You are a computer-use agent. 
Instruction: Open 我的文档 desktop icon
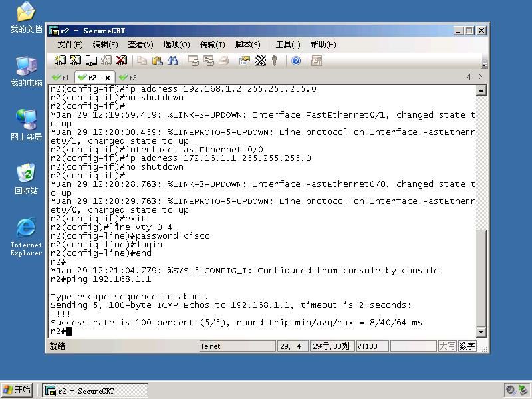[x=26, y=18]
